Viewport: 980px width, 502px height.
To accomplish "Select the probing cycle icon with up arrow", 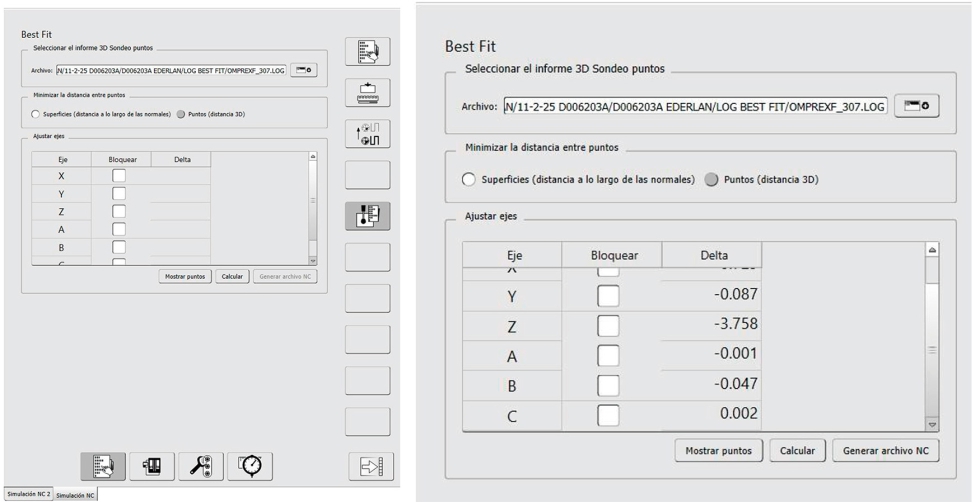I will click(x=368, y=134).
